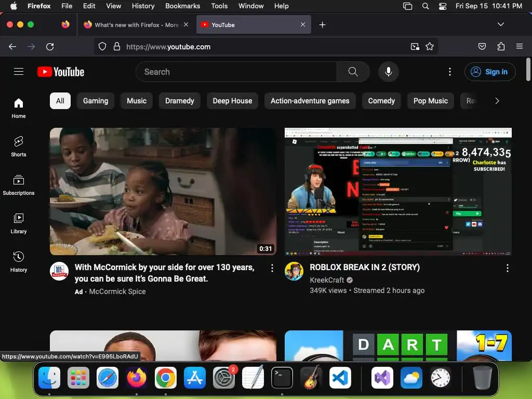The width and height of the screenshot is (532, 399).
Task: Open picture-in-picture icon in address bar
Action: click(x=415, y=46)
